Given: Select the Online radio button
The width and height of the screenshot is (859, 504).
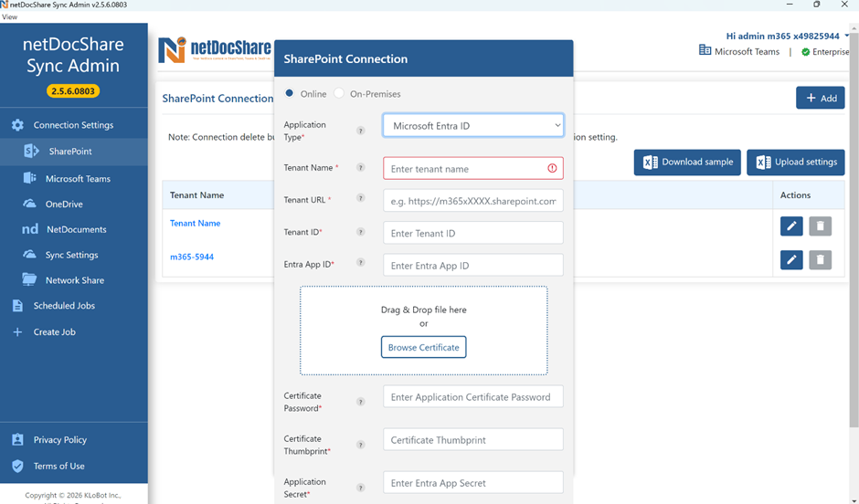Looking at the screenshot, I should tap(290, 93).
